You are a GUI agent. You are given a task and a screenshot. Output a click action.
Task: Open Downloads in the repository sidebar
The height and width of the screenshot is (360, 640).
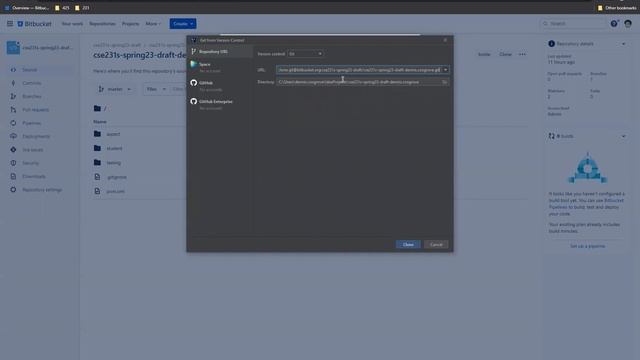point(34,176)
